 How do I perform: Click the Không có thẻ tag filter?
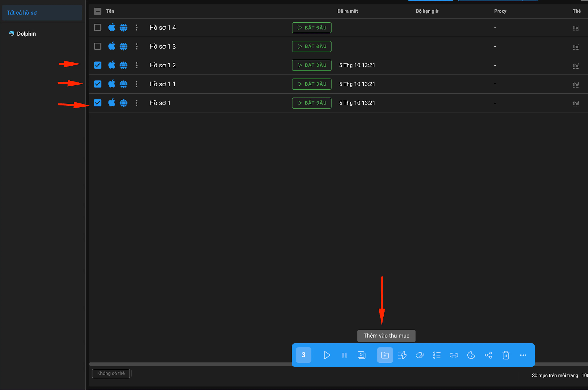click(111, 373)
